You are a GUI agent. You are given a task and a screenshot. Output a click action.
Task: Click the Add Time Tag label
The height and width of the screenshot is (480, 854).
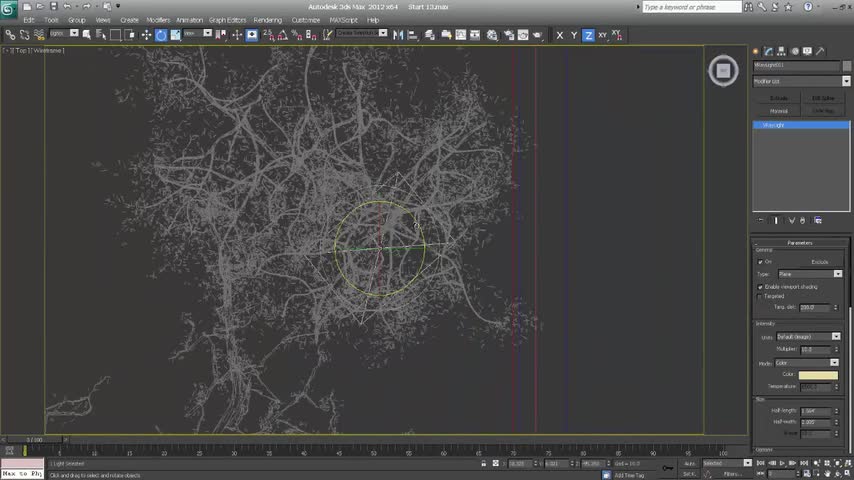(x=629, y=475)
